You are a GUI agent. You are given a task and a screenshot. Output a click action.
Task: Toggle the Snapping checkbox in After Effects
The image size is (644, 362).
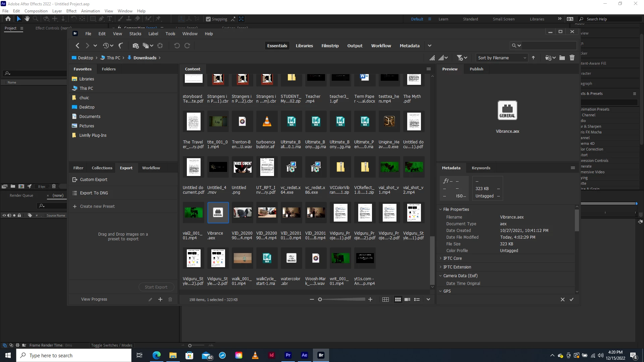click(208, 19)
